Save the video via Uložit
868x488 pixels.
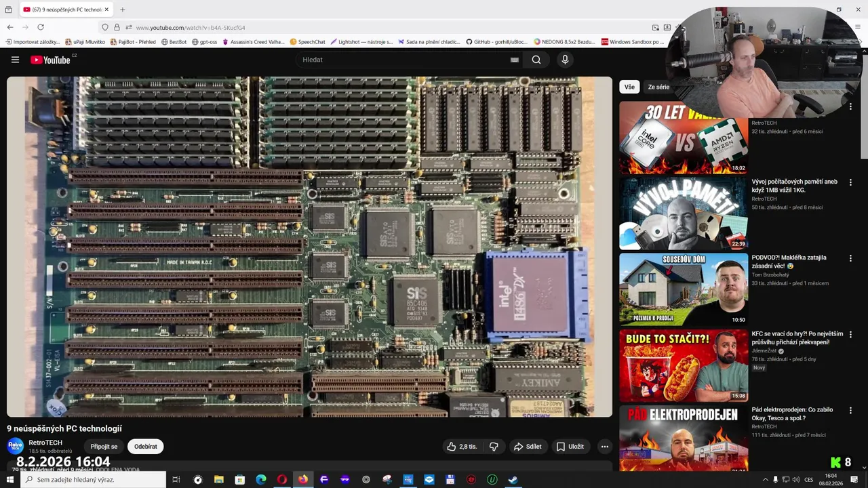point(570,447)
